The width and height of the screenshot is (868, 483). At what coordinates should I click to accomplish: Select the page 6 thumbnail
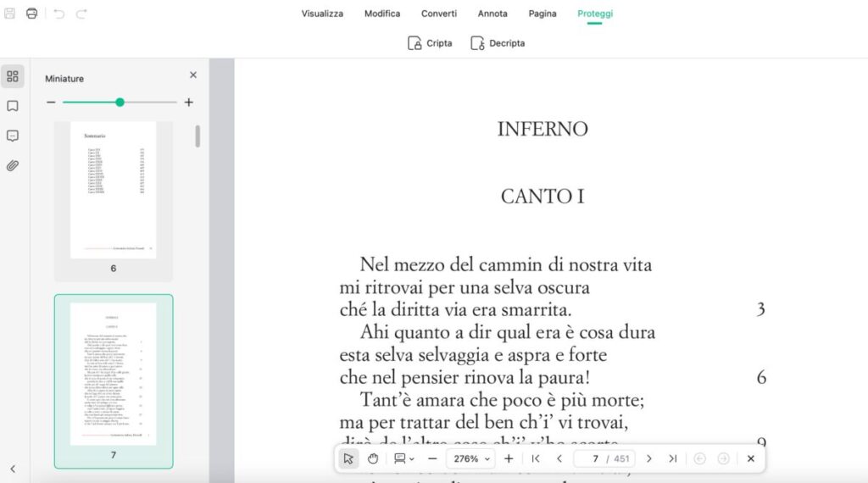coord(114,202)
